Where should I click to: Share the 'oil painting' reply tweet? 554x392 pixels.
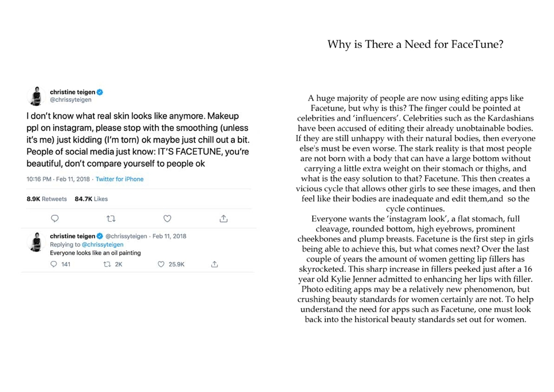pos(215,264)
